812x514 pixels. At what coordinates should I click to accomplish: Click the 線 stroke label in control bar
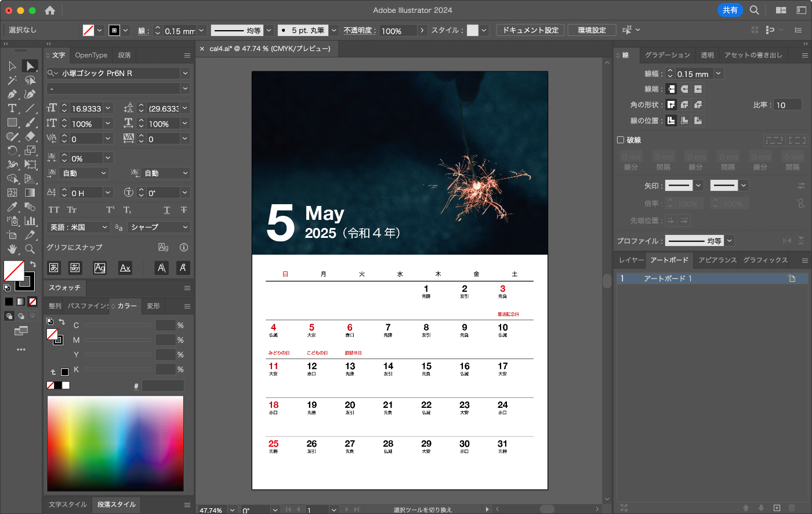coord(143,31)
